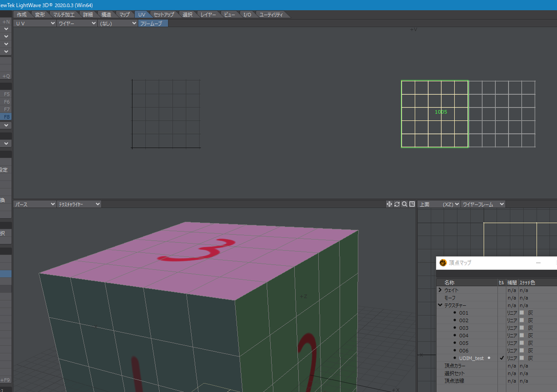Switch to the I/O tab
This screenshot has height=392, width=557.
pos(247,15)
